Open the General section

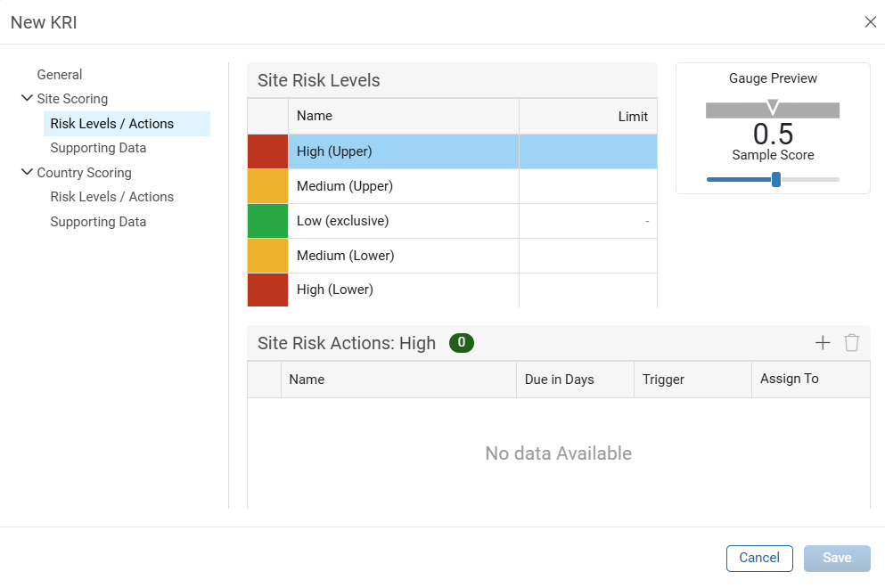coord(59,75)
